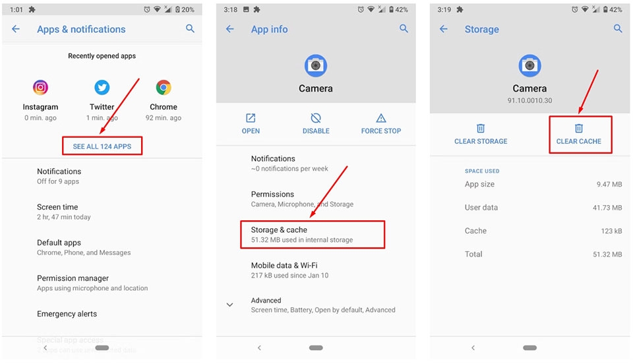Tap search icon in Apps & notifications

point(190,28)
